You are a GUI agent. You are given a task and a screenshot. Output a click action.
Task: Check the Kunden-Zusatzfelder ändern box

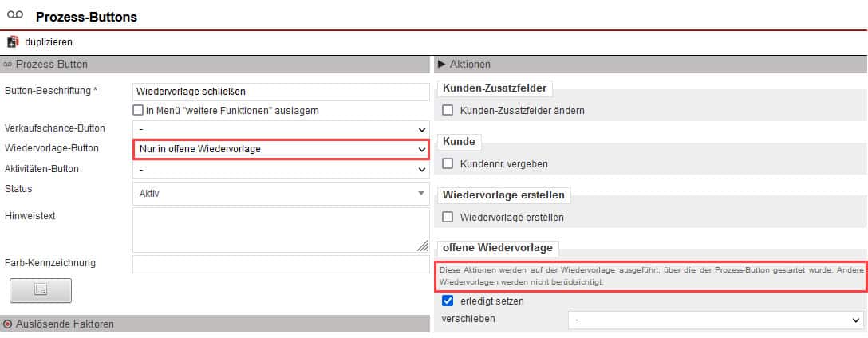[448, 111]
